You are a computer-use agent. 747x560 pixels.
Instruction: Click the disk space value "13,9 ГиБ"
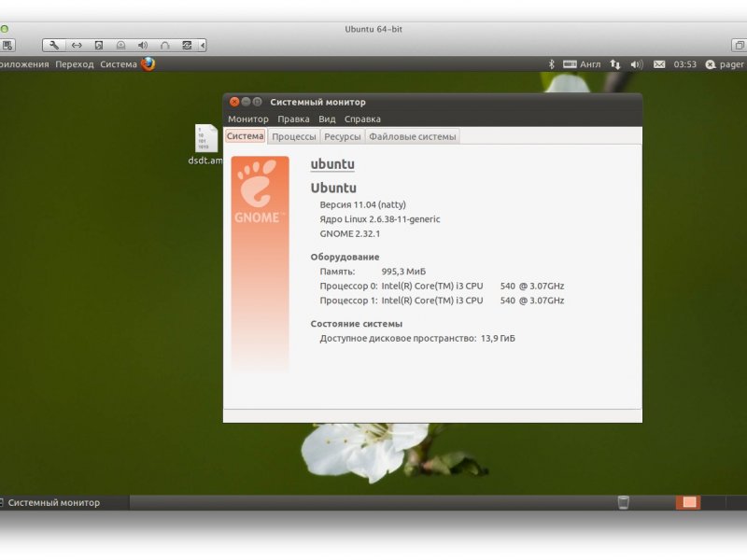coord(498,339)
